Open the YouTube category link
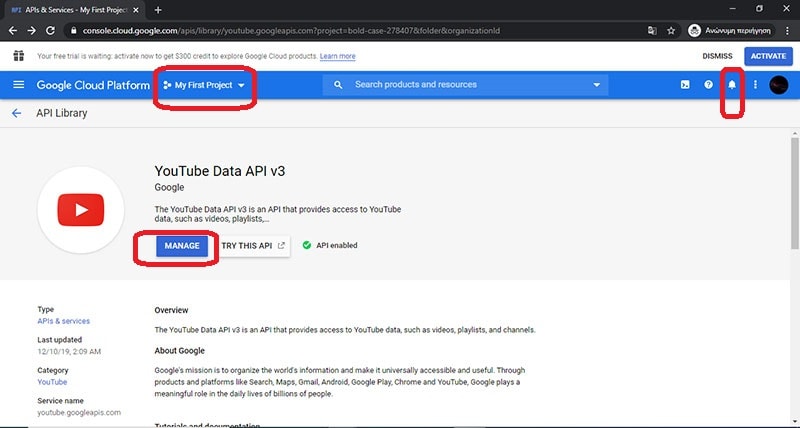This screenshot has width=800, height=428. pos(52,382)
